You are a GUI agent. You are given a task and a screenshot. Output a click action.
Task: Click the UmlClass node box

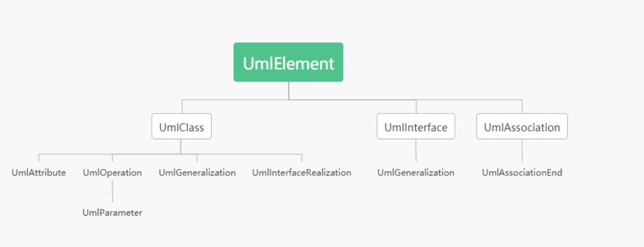click(x=182, y=127)
